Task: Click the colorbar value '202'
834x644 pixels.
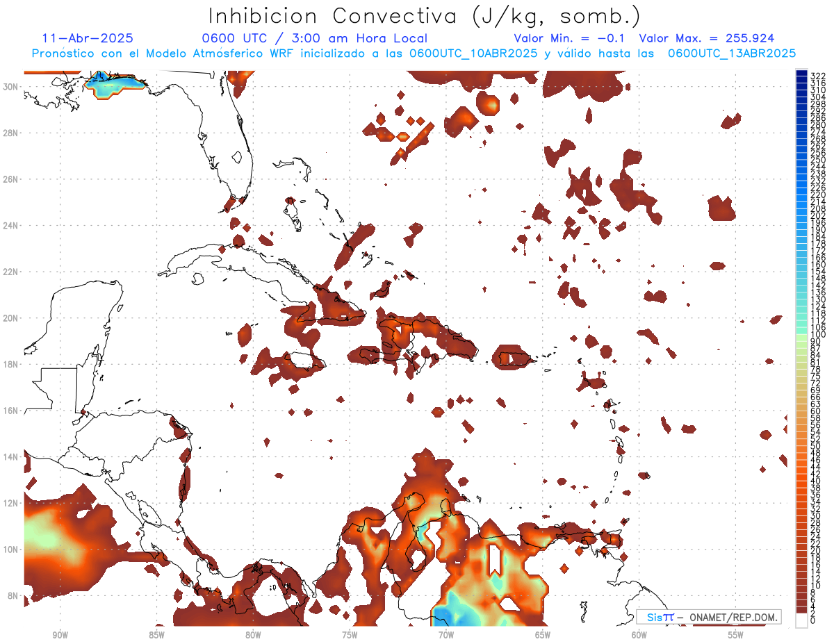Action: click(x=818, y=215)
